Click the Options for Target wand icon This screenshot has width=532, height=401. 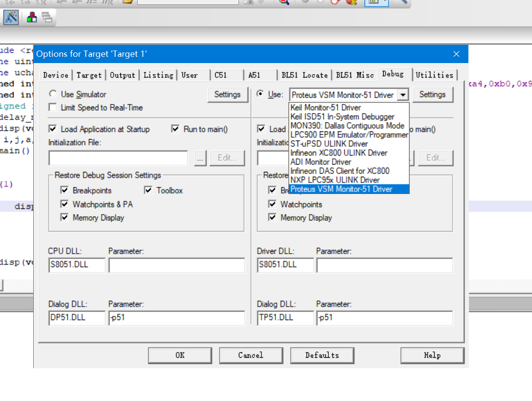[x=11, y=17]
